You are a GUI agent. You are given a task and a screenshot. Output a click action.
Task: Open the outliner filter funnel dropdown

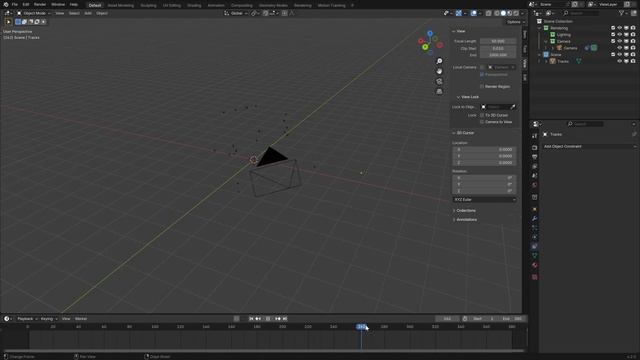click(x=623, y=13)
